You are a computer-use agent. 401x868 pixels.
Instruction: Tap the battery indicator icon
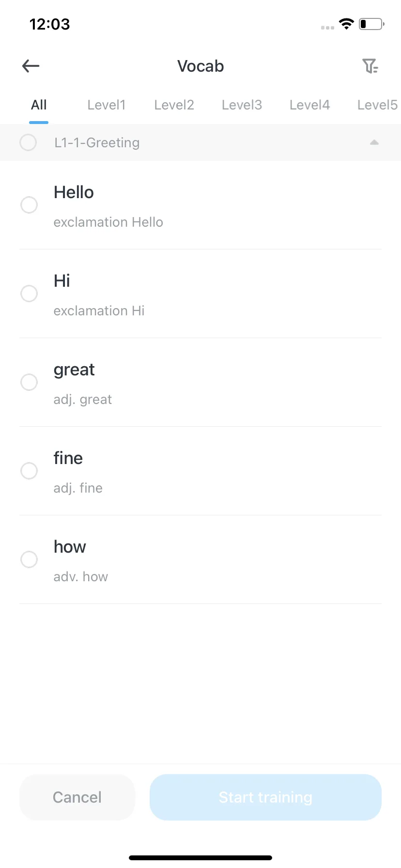point(371,24)
